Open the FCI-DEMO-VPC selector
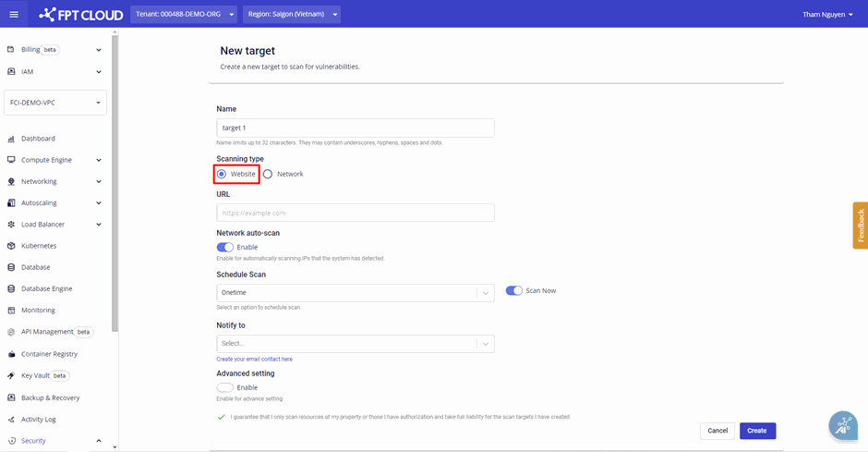Screen dimensions: 868x452 (55, 103)
